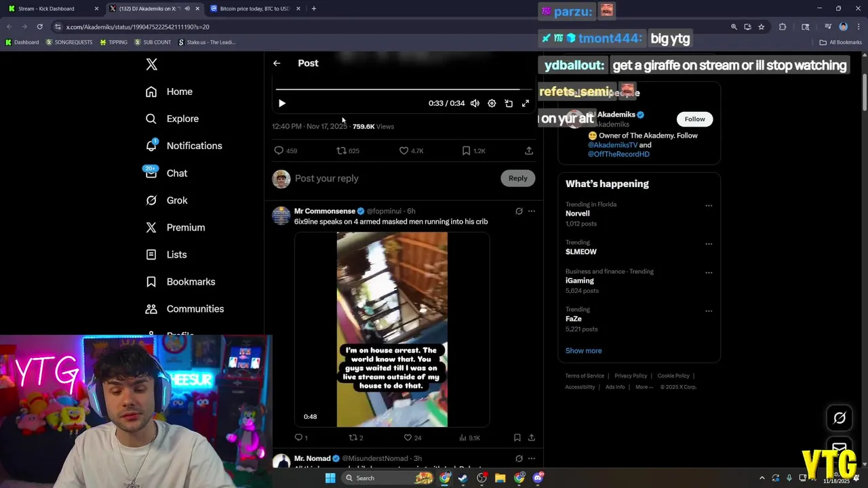Open Mr Commonsense's profile avatar

click(x=281, y=216)
